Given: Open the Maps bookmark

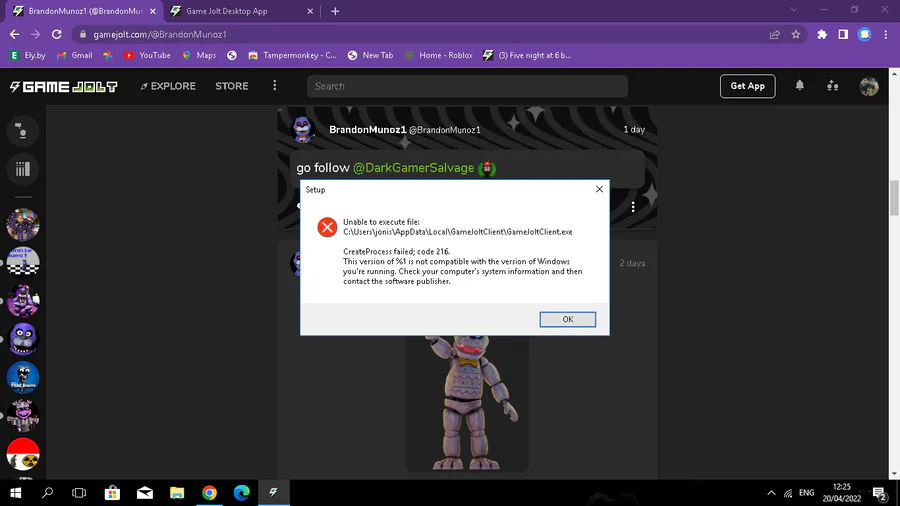Looking at the screenshot, I should click(x=199, y=55).
